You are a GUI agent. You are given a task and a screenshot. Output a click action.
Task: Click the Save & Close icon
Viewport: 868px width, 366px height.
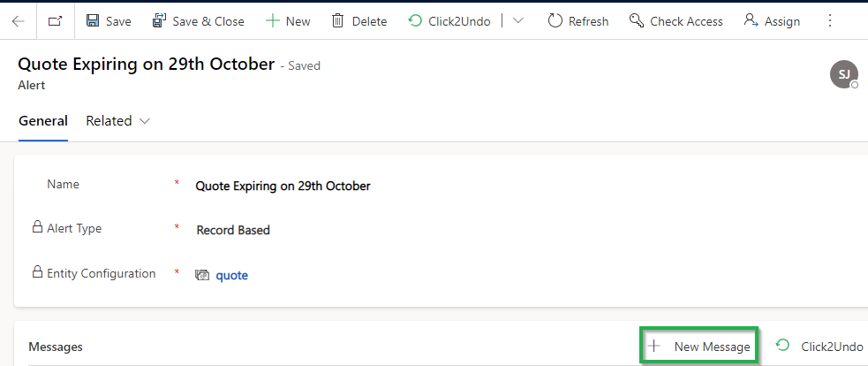[160, 21]
